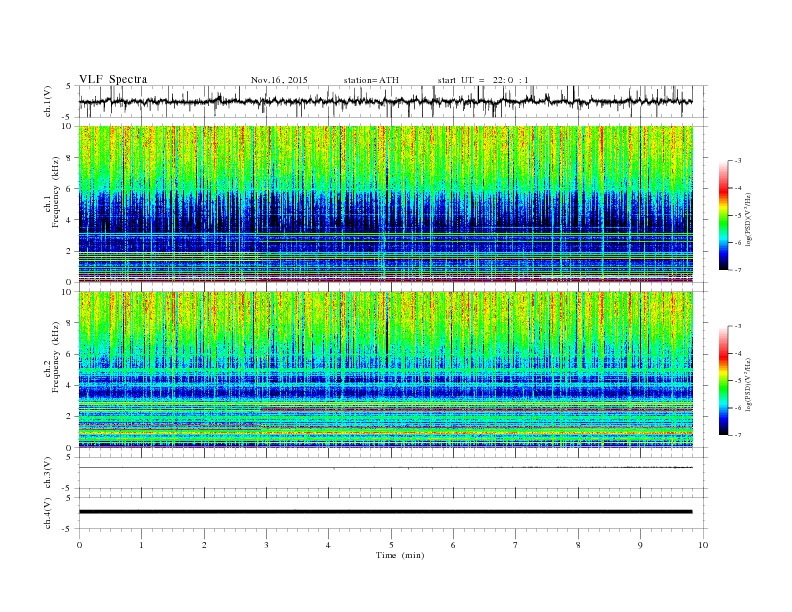This screenshot has width=792, height=612.
Task: Select the ch.2 "Frequency (kHz)" axis label
Action: pos(56,357)
